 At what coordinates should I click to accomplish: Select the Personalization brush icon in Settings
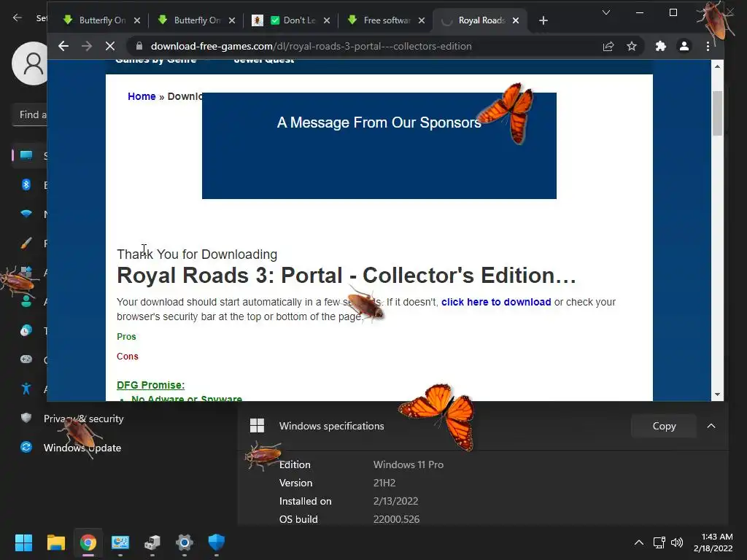[26, 244]
